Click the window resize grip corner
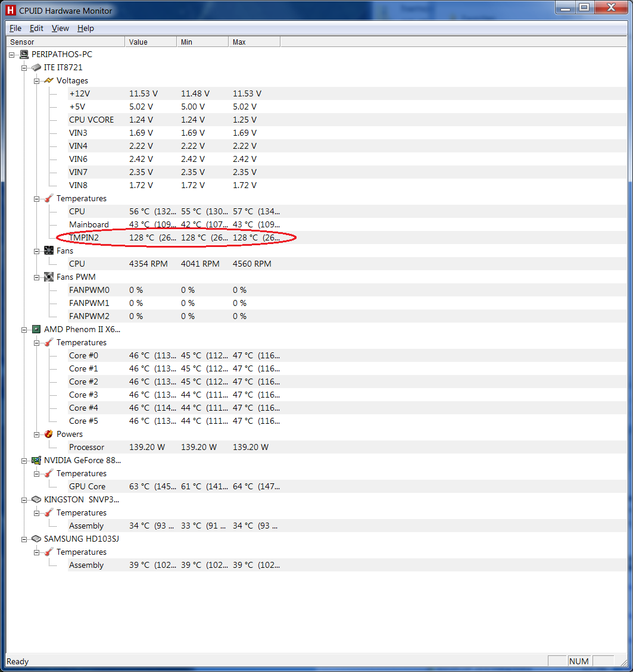 (623, 662)
